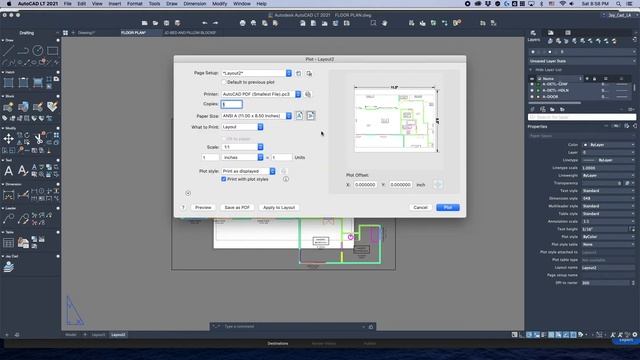This screenshot has width=640, height=360.
Task: Click the plot preview thumbnail
Action: pyautogui.click(x=396, y=119)
